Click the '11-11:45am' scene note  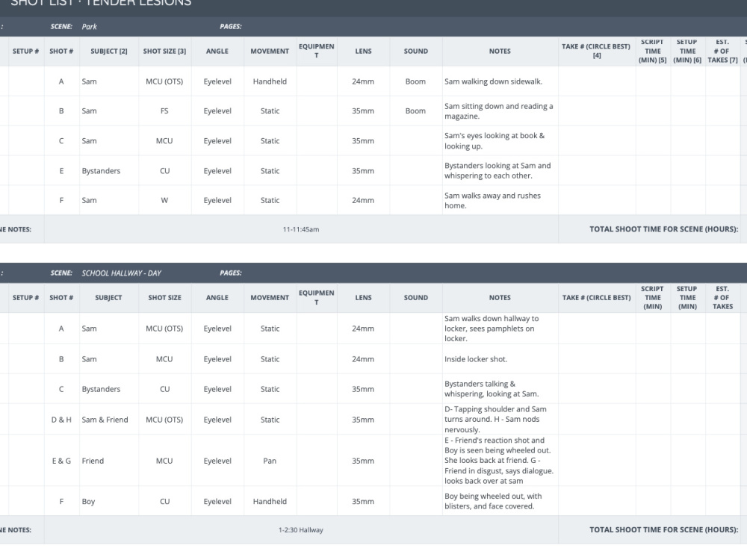tap(301, 229)
